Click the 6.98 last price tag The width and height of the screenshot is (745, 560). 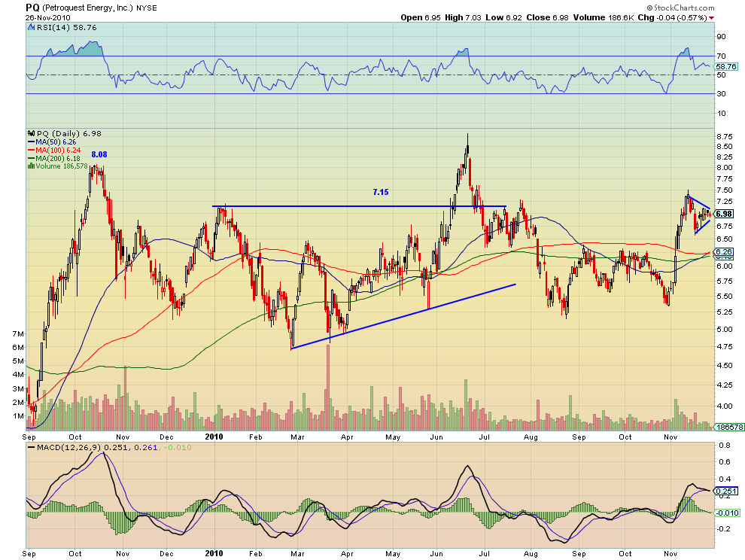pos(724,214)
